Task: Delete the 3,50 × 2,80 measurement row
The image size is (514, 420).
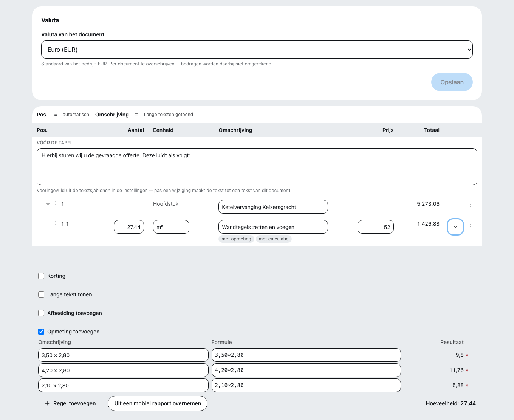Action: pos(467,355)
